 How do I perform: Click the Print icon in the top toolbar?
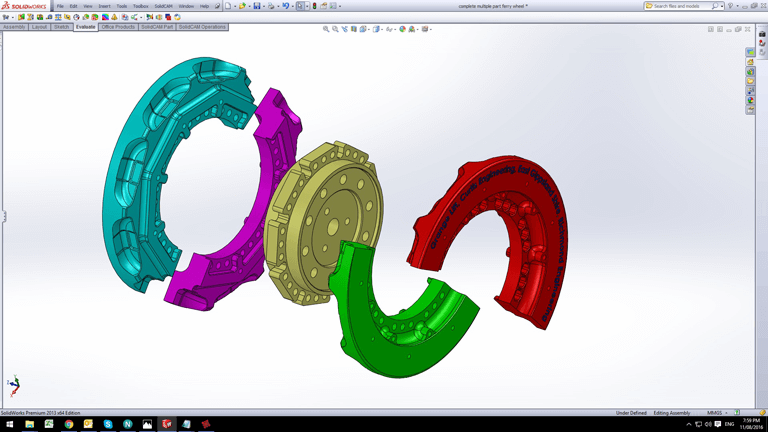(271, 6)
